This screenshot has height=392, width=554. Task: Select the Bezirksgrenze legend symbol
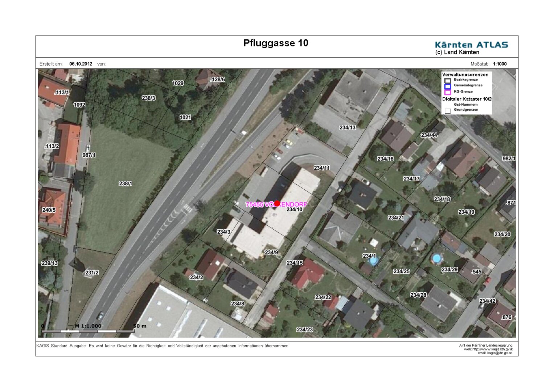tap(447, 80)
